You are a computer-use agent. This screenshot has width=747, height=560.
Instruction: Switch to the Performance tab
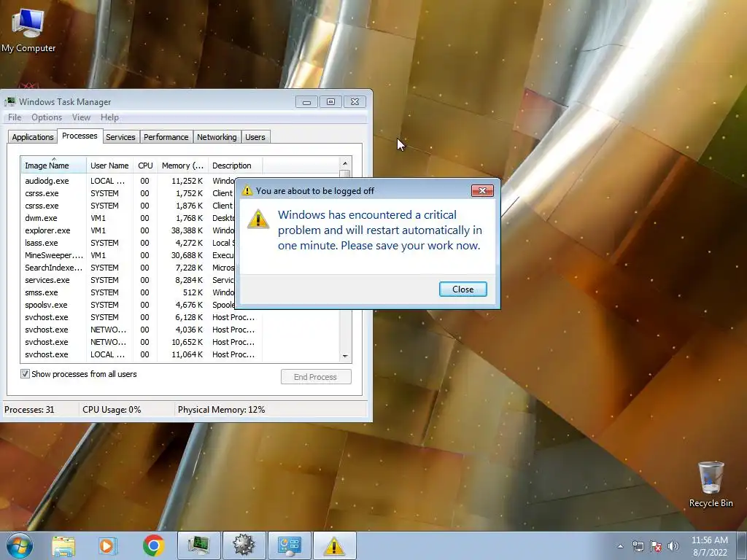[166, 137]
